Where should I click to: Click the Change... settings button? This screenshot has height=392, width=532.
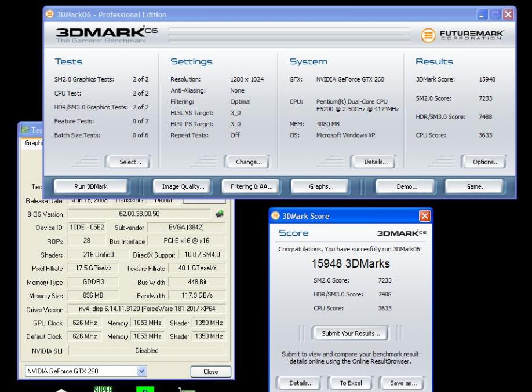point(247,162)
